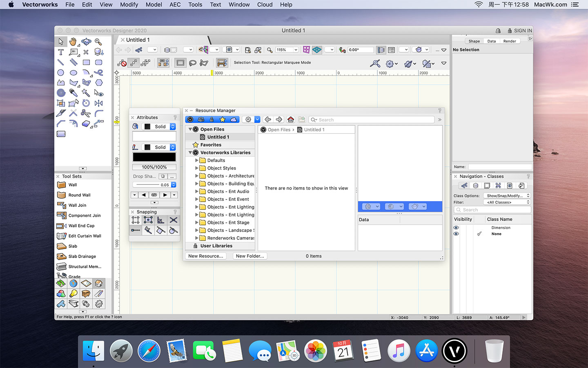Select the Callout tool

(x=73, y=52)
